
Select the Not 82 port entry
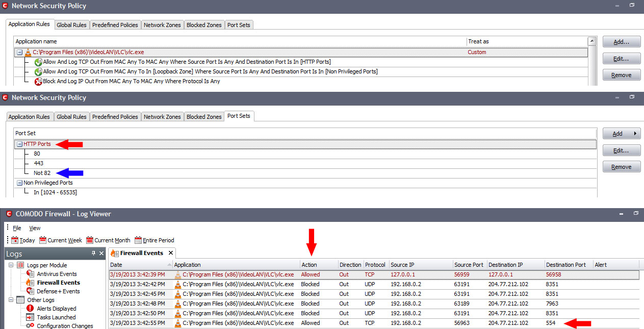tap(42, 173)
